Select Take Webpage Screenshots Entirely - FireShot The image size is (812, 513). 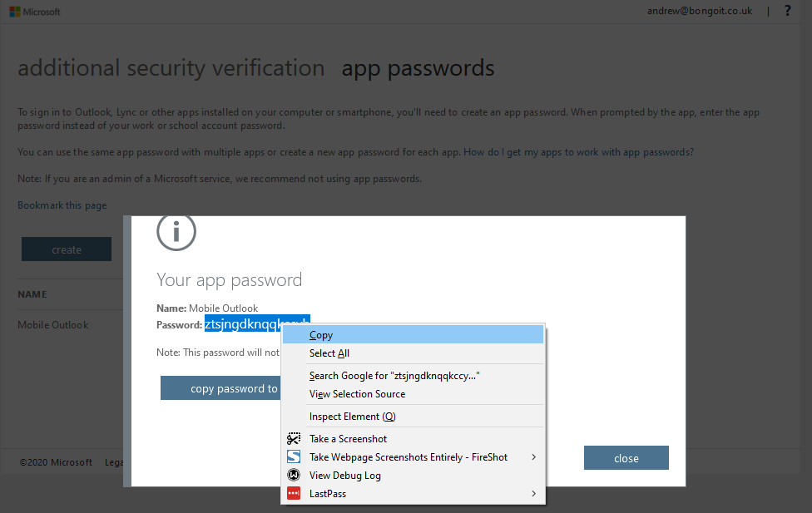[413, 457]
